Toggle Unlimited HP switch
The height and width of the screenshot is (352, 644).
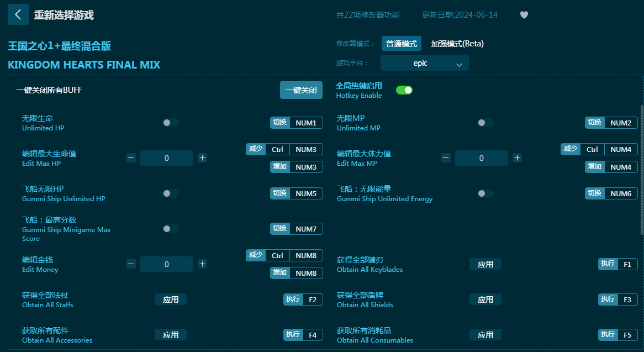171,123
